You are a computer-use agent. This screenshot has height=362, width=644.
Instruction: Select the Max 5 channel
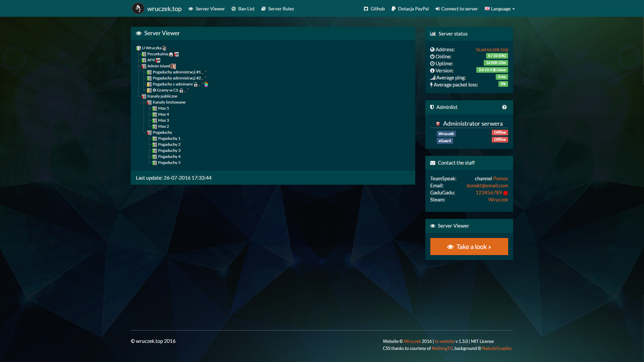coord(163,108)
